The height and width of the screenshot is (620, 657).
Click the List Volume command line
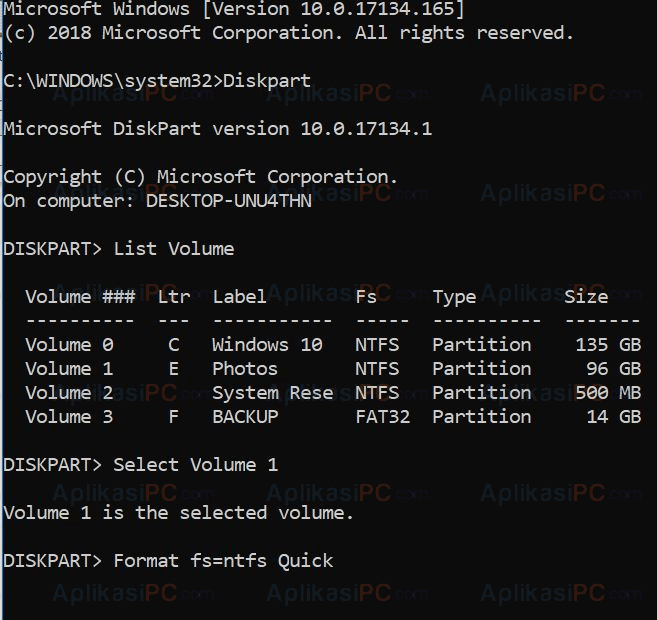coord(119,249)
